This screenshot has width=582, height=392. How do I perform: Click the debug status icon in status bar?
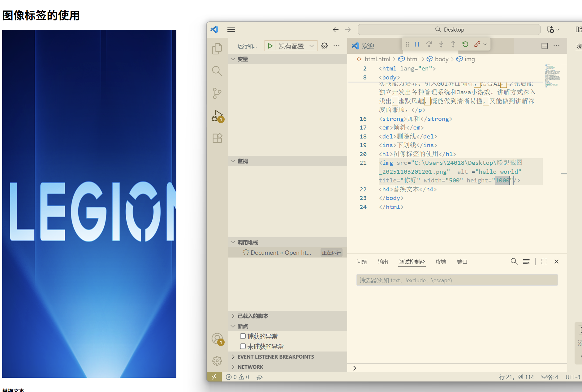[260, 377]
